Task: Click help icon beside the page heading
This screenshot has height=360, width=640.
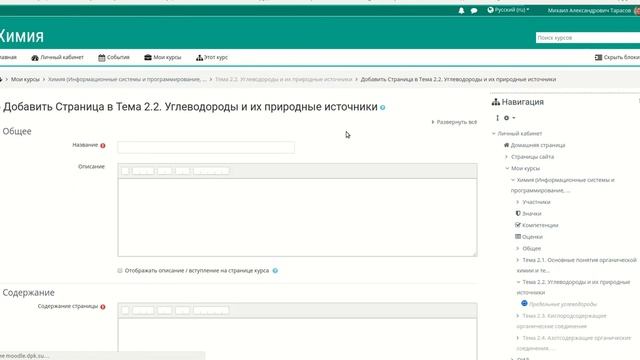Action: tap(382, 108)
